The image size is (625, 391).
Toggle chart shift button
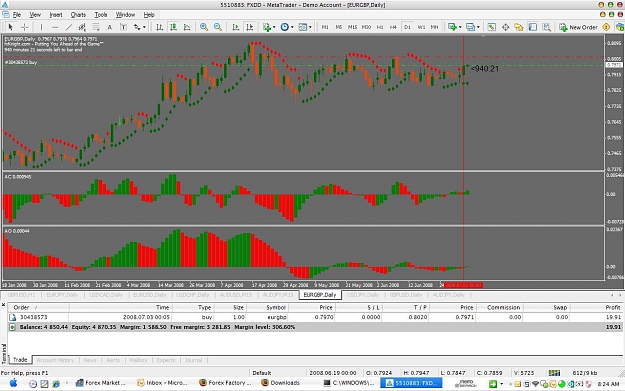pos(250,27)
